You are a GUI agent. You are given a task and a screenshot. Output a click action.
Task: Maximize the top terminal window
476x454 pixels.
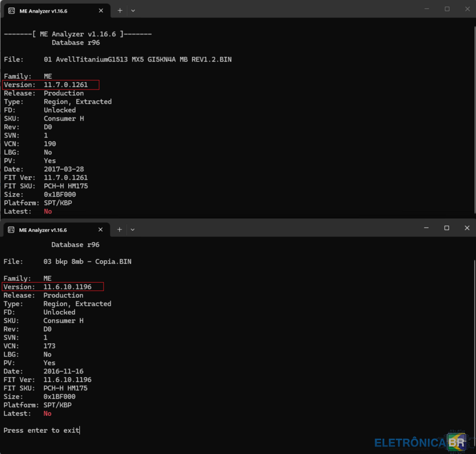447,9
